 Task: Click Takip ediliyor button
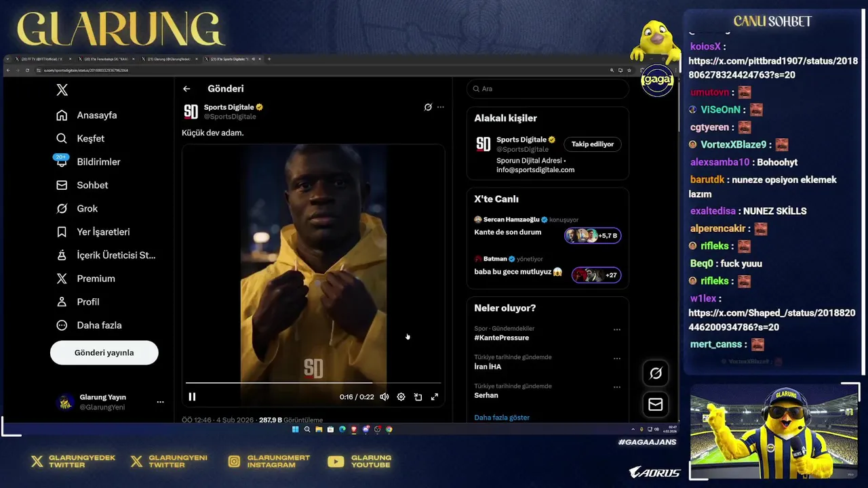click(x=593, y=144)
